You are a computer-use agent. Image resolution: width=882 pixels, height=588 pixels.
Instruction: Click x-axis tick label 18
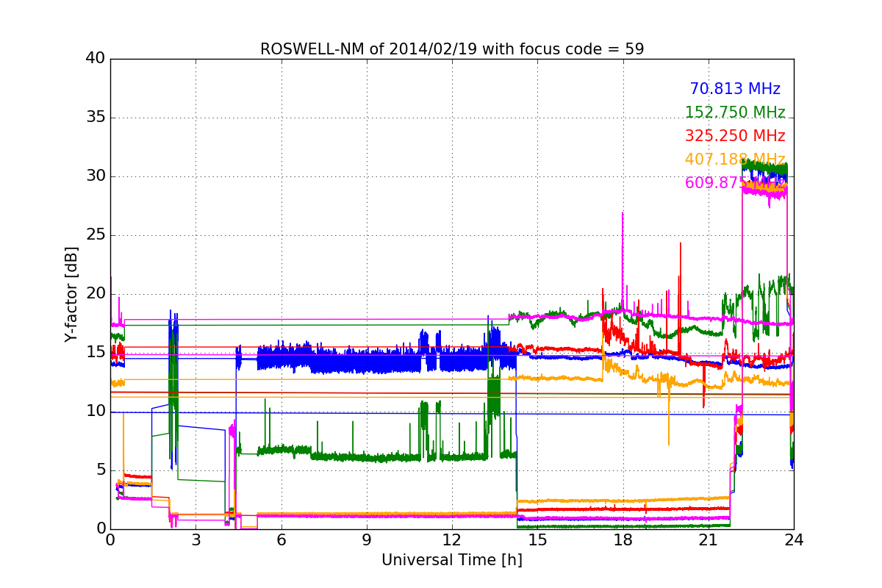pos(623,540)
